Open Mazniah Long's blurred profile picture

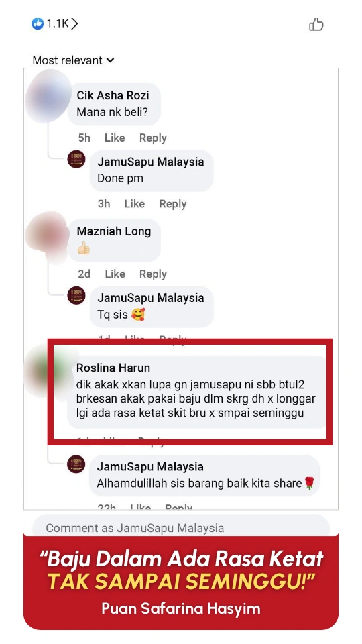[48, 236]
